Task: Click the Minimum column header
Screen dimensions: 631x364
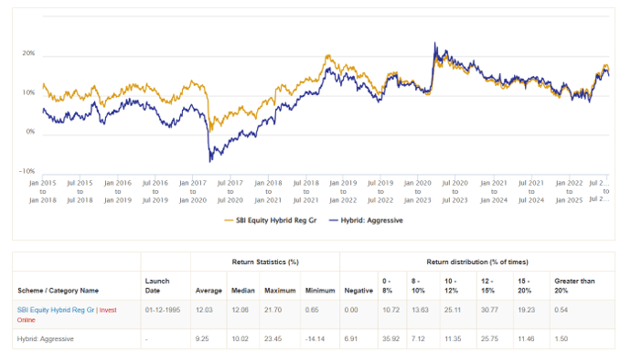Action: coord(320,291)
